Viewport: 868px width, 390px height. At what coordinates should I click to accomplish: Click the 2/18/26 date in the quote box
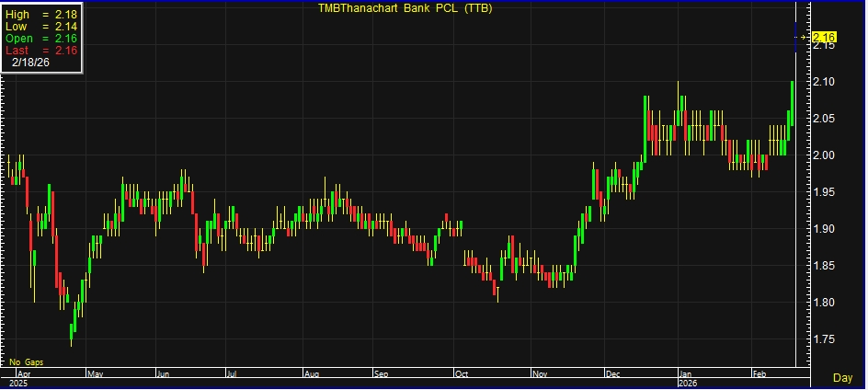point(32,62)
